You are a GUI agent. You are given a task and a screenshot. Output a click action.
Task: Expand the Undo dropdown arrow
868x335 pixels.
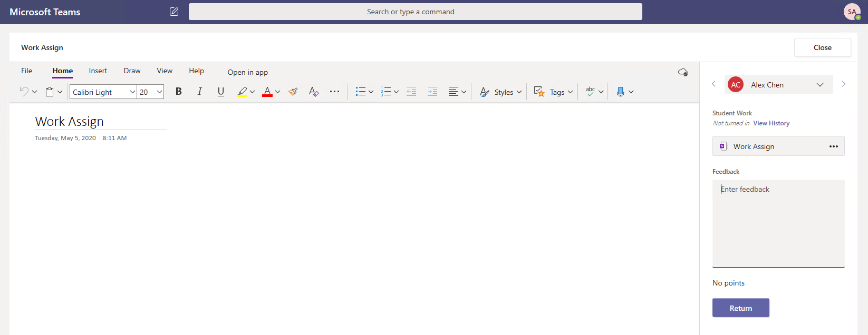[x=35, y=92]
